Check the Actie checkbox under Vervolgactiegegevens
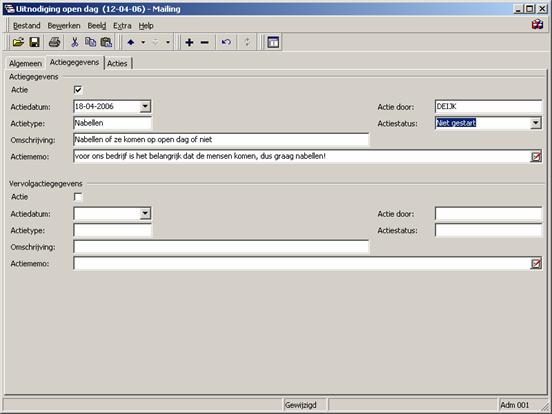Viewport: 552px width, 414px height. tap(78, 197)
